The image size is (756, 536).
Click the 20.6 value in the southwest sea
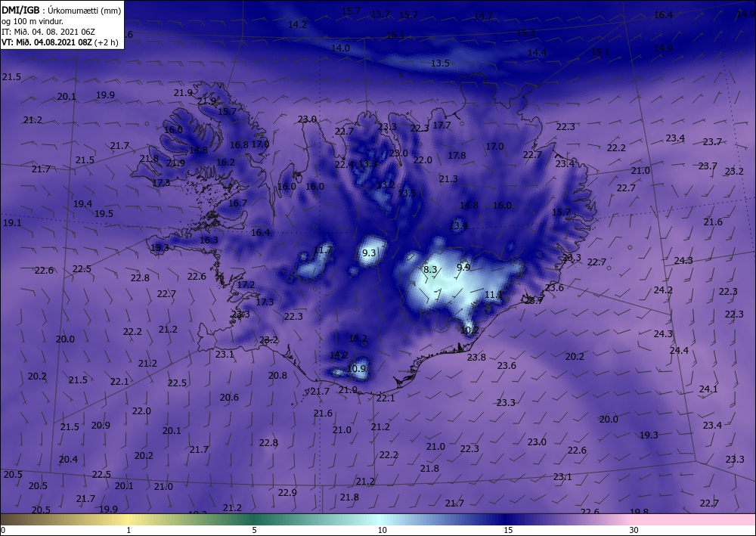[x=229, y=397]
